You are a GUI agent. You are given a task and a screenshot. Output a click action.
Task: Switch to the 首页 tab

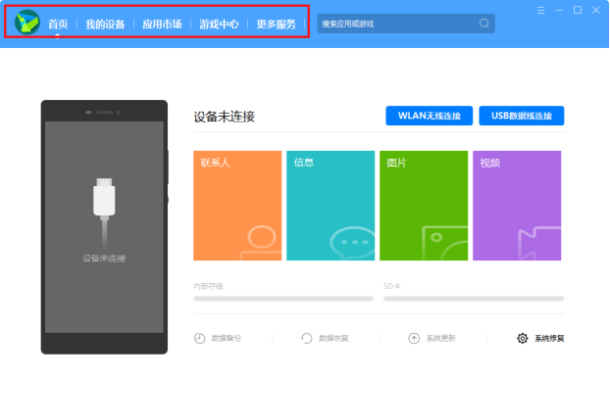(58, 24)
